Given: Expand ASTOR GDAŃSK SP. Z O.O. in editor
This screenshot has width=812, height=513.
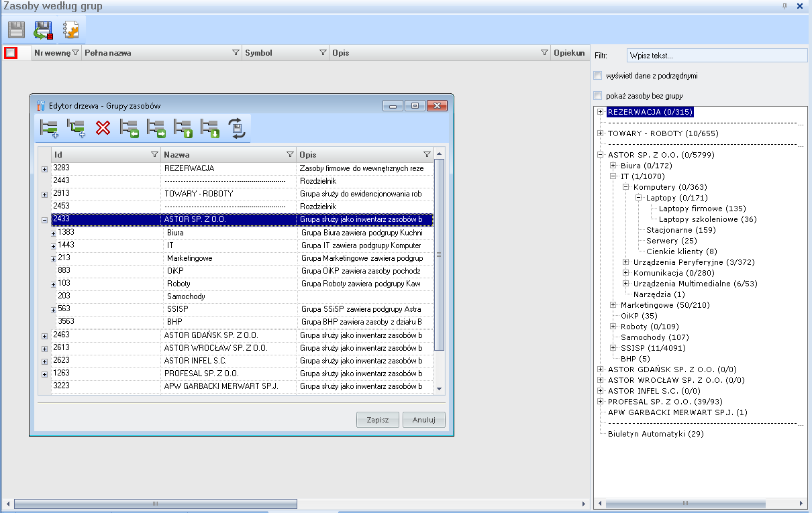Looking at the screenshot, I should point(44,336).
